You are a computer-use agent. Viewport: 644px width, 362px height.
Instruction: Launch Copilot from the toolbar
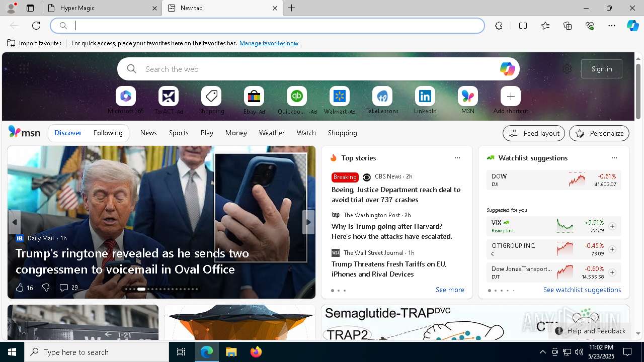632,26
